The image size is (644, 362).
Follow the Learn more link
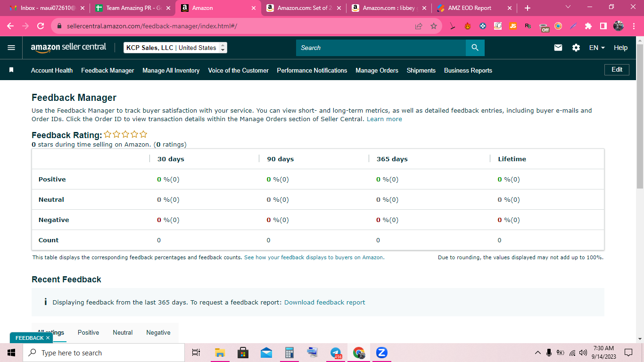(384, 119)
